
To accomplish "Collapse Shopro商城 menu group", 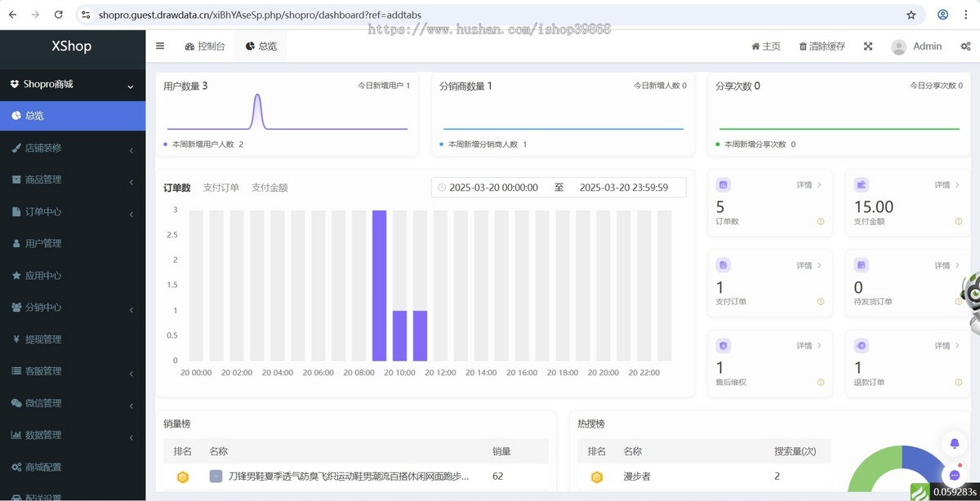I will (73, 84).
